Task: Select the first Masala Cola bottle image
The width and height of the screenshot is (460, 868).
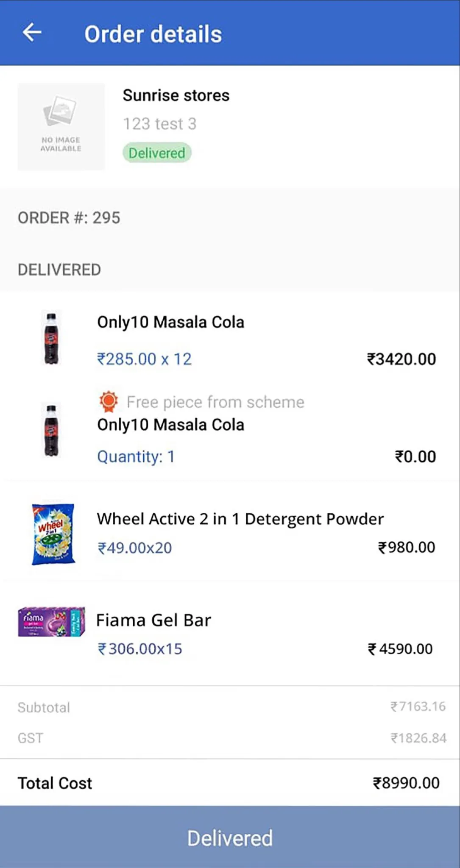Action: (51, 338)
